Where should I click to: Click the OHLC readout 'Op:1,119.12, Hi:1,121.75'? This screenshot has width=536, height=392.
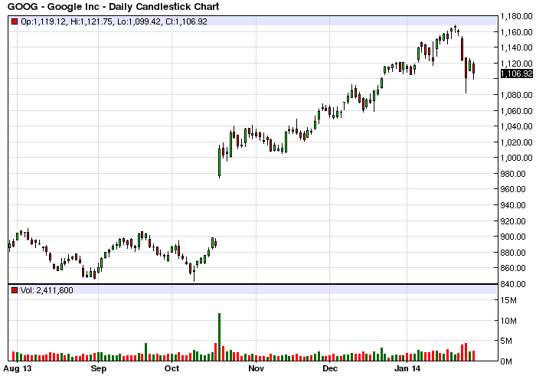[67, 21]
